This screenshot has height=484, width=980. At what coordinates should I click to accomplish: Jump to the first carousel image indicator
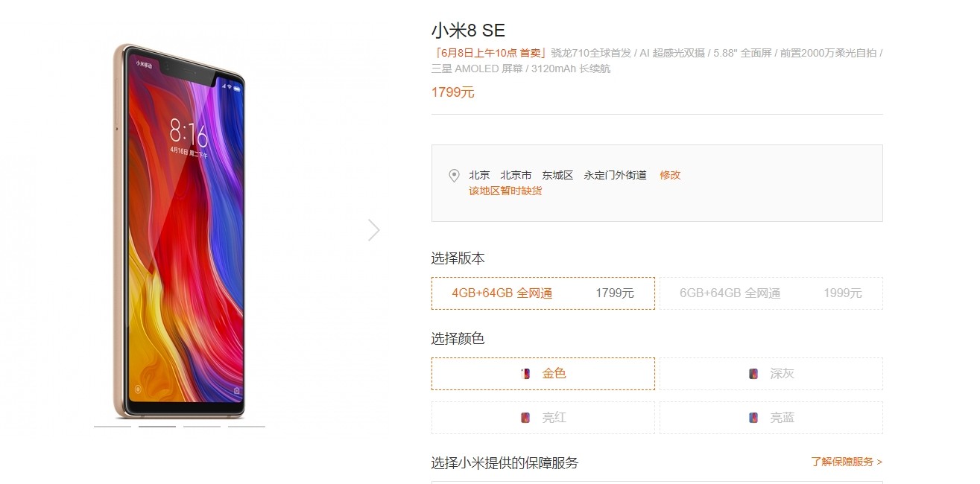point(113,427)
